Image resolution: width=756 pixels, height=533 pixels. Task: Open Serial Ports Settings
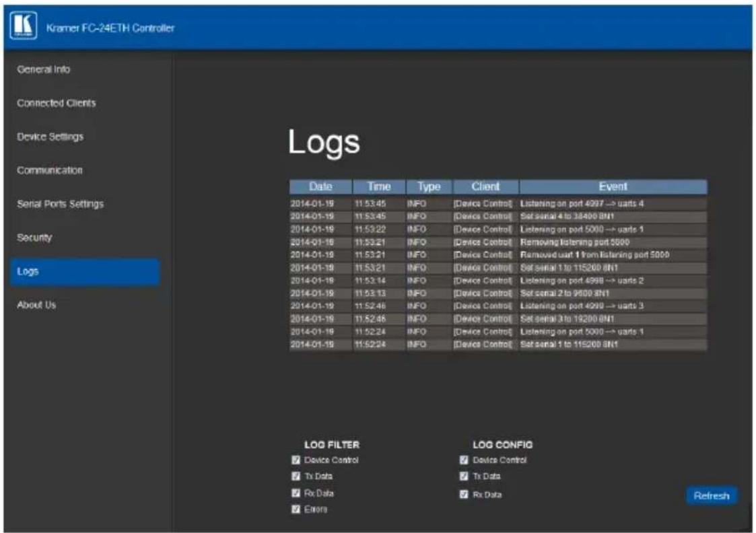(x=61, y=204)
